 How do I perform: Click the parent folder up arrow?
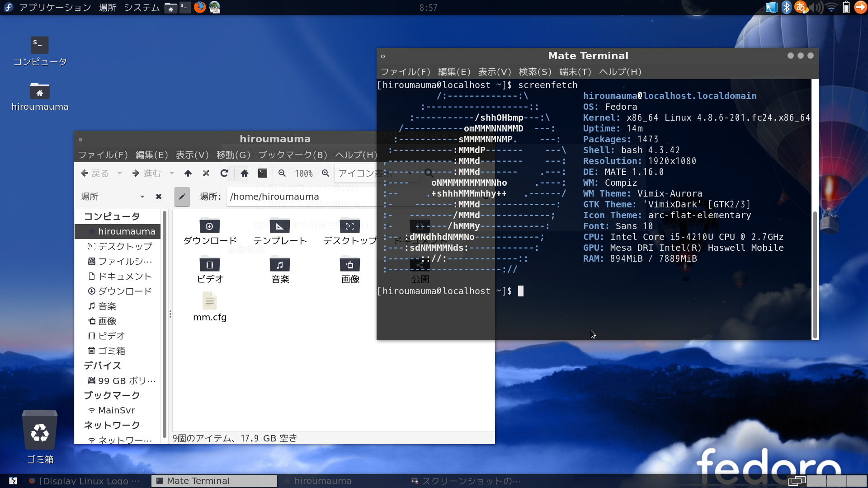[188, 173]
